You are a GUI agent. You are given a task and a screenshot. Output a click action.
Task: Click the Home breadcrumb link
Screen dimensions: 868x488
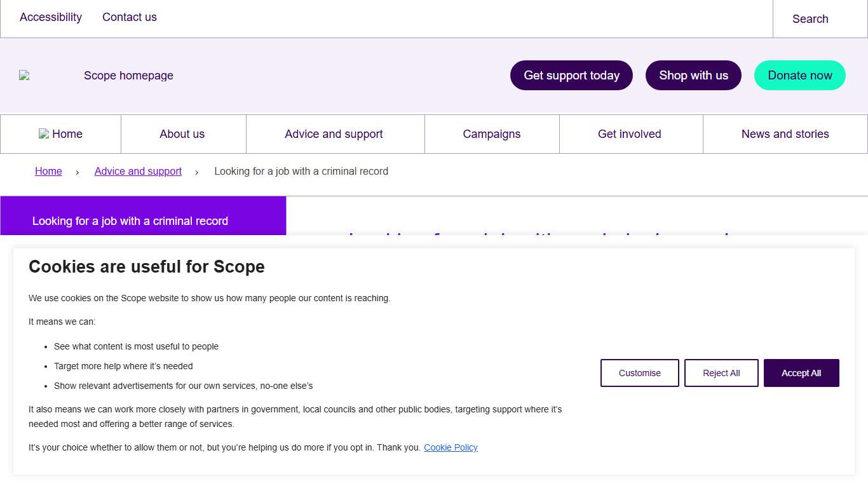pos(48,172)
